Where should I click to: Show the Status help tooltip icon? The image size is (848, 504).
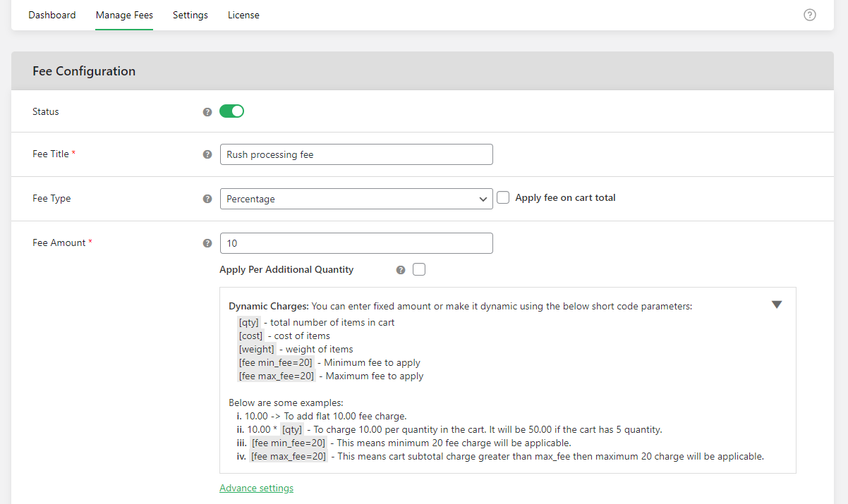pos(207,112)
